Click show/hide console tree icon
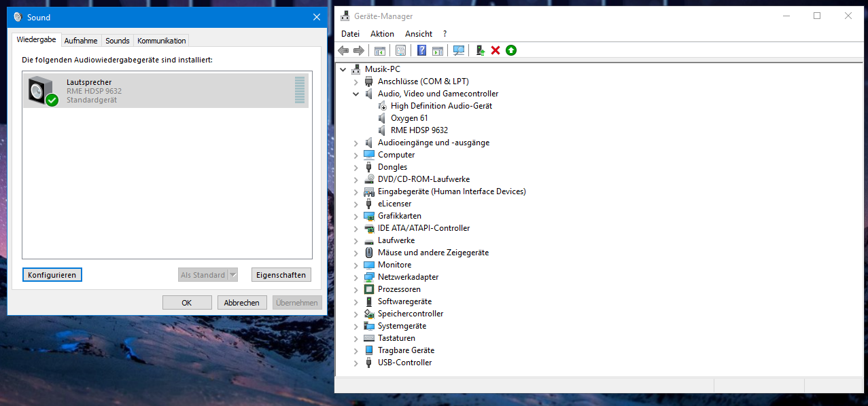Screen dimensions: 868x406 coord(380,50)
